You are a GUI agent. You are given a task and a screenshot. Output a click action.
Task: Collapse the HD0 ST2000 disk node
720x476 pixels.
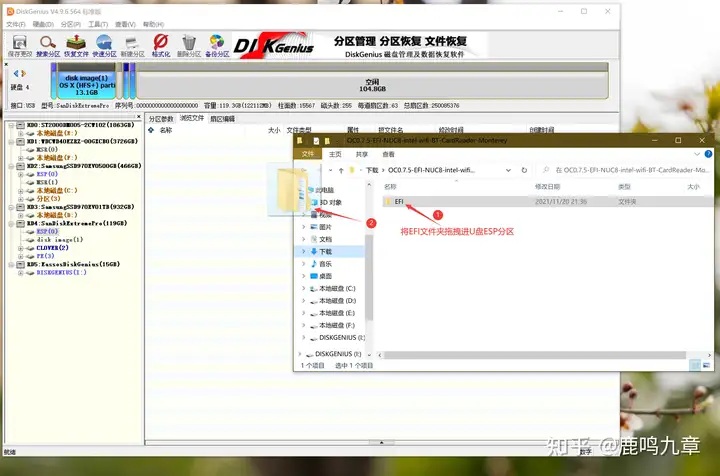click(11, 125)
